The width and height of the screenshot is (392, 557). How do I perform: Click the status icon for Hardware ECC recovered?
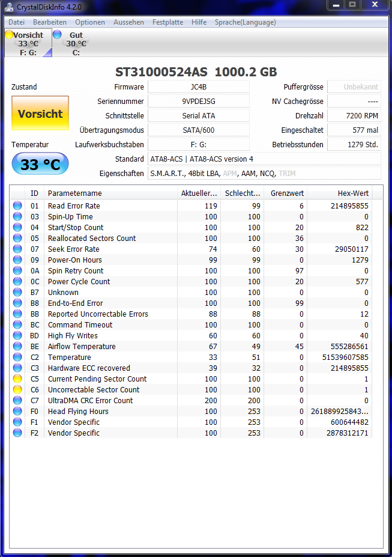[x=17, y=368]
